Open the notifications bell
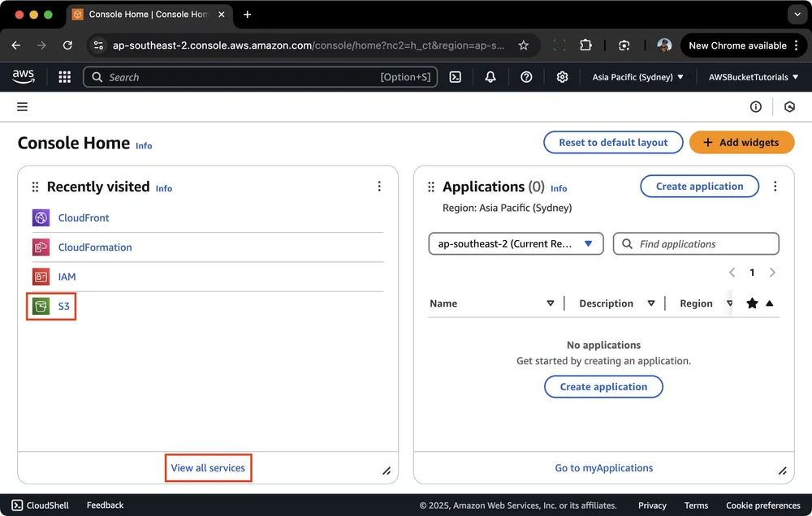The width and height of the screenshot is (812, 516). [x=490, y=77]
